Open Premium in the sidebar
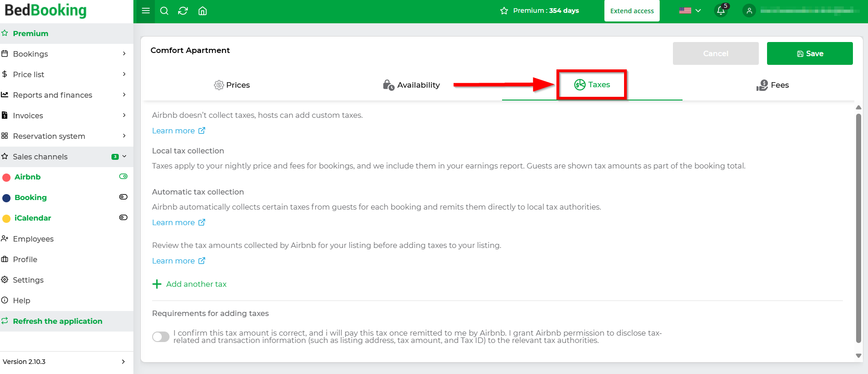Viewport: 868px width, 374px height. coord(67,33)
